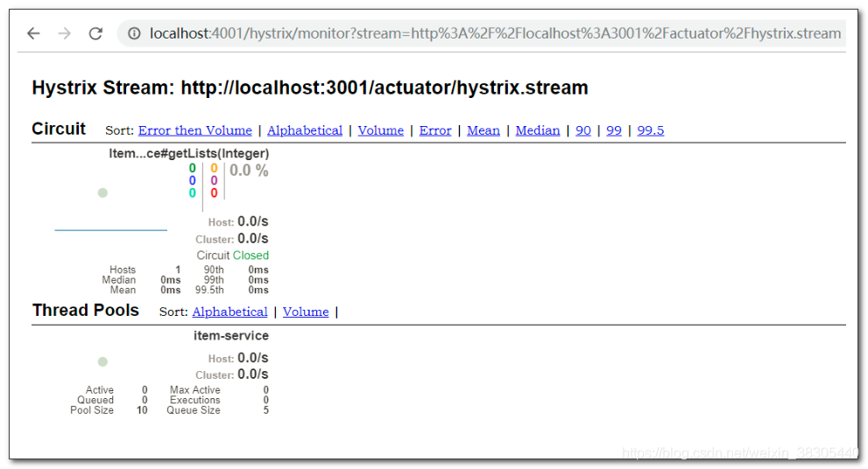Image resolution: width=868 pixels, height=469 pixels.
Task: Click the Pool Size value 10
Action: pyautogui.click(x=142, y=410)
